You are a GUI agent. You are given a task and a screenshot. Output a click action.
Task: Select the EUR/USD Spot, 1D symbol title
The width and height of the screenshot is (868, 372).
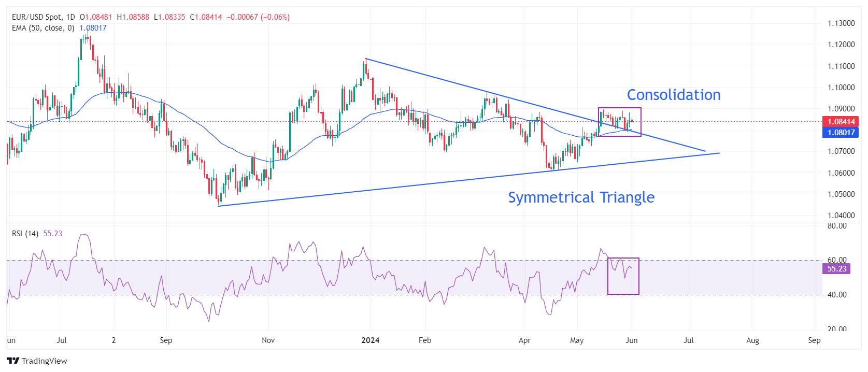(x=44, y=17)
